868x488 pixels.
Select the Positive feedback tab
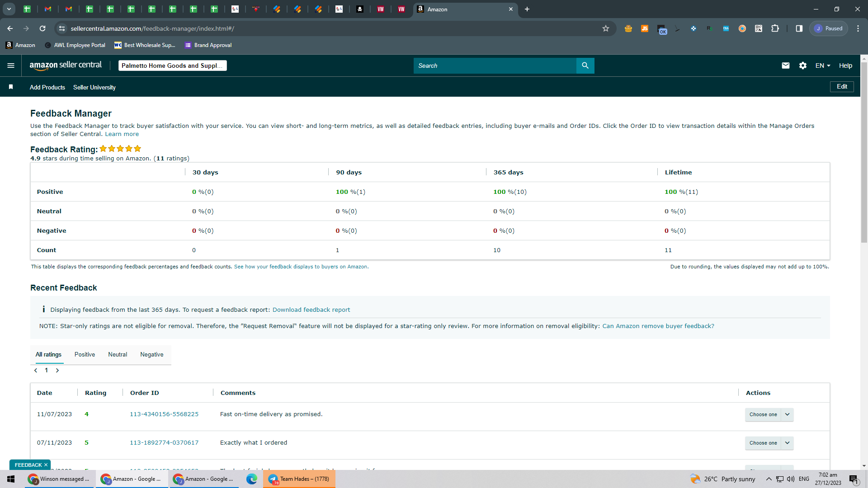[85, 354]
